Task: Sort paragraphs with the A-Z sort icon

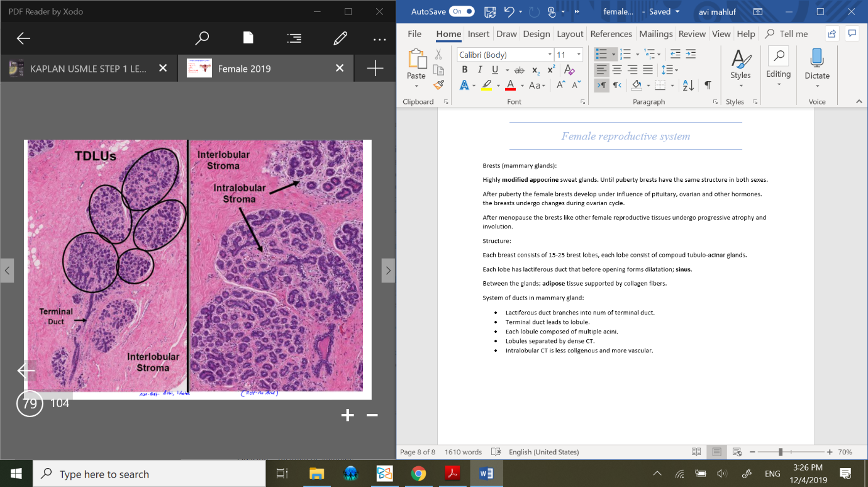Action: [x=688, y=85]
